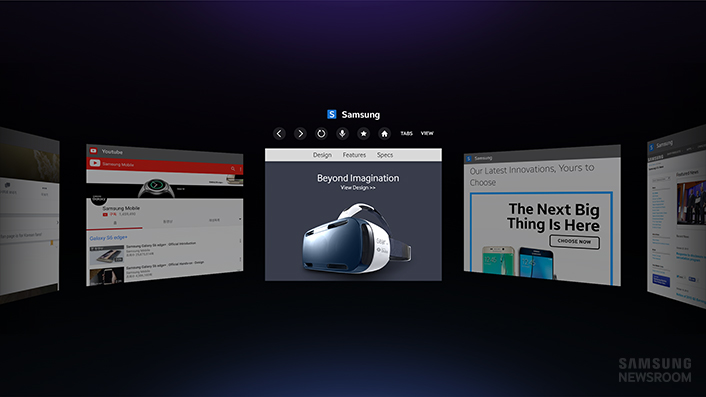This screenshot has height=397, width=706.
Task: Click the blue Samsung S logo icon
Action: [332, 114]
